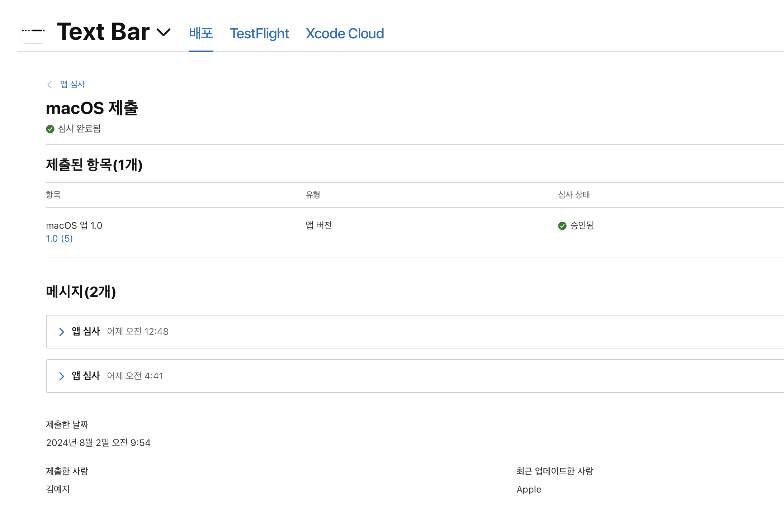The image size is (784, 532).
Task: Click the submitter name '김예지'
Action: pyautogui.click(x=58, y=489)
